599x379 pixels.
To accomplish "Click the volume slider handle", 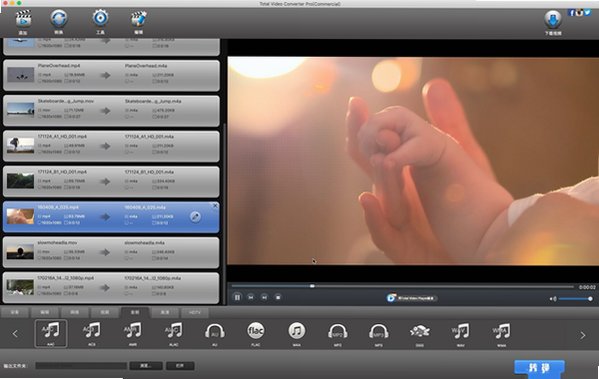I will [590, 299].
